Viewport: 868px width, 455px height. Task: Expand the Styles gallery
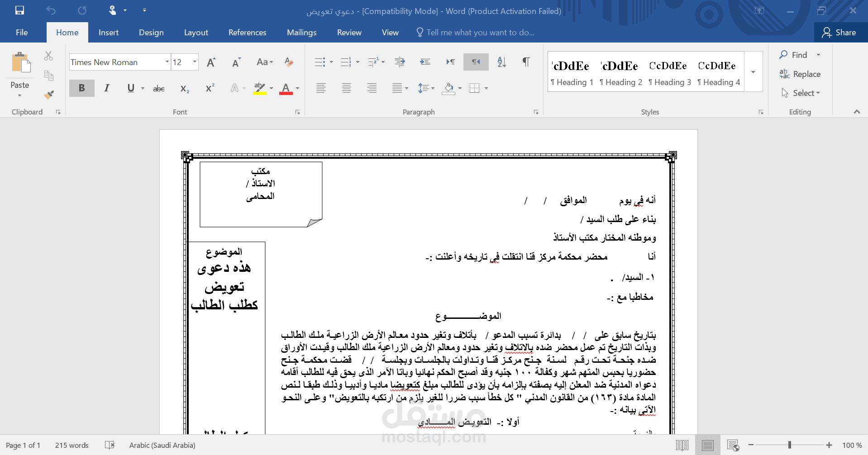click(x=754, y=72)
